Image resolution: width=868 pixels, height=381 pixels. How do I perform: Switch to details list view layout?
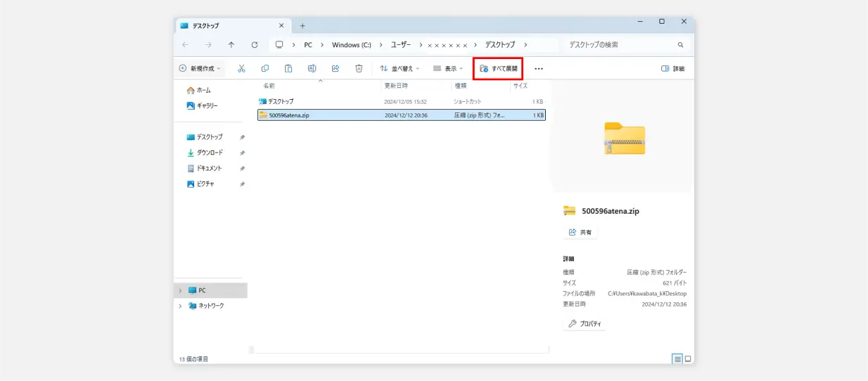[677, 359]
